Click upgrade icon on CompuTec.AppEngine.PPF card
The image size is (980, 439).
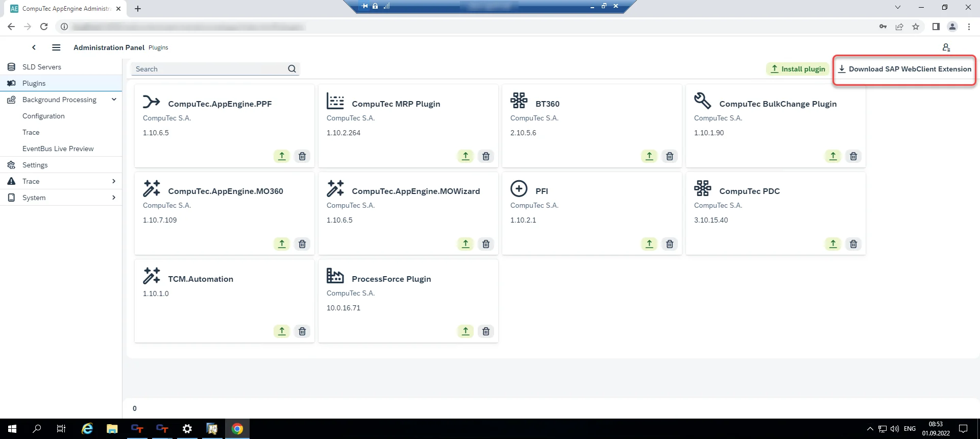point(282,156)
